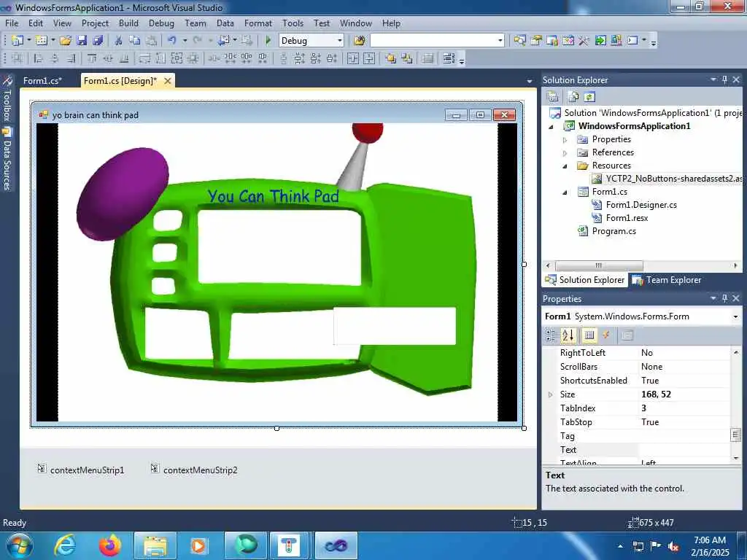Open the Find combo box dropdown arrow
Image resolution: width=747 pixels, height=560 pixels.
pyautogui.click(x=500, y=41)
